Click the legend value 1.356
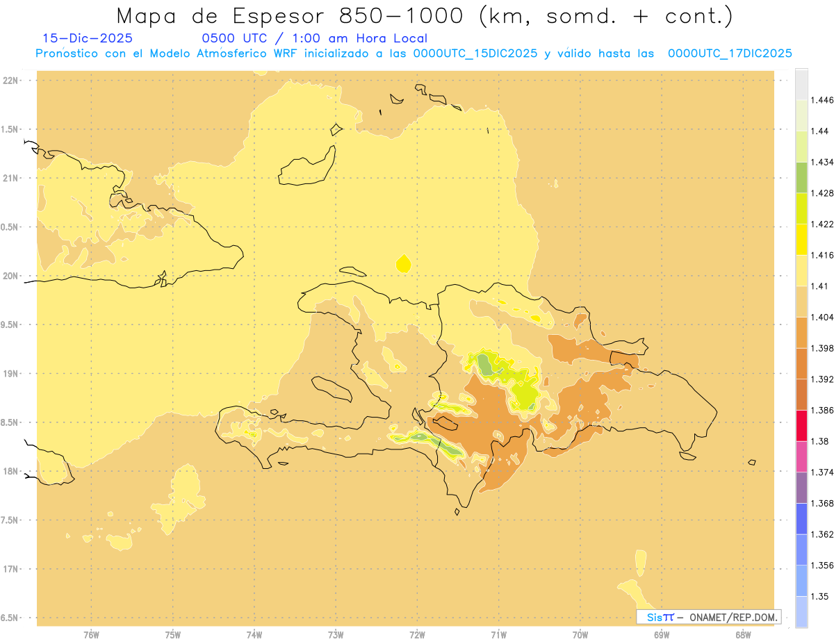This screenshot has height=644, width=834. coord(822,565)
